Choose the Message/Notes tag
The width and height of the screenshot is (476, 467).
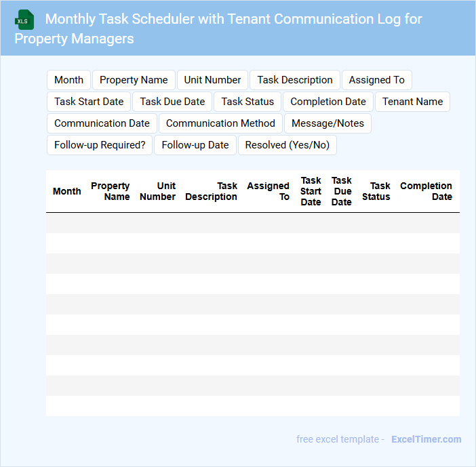328,123
